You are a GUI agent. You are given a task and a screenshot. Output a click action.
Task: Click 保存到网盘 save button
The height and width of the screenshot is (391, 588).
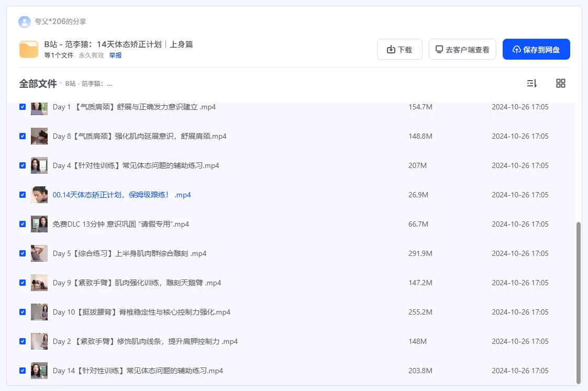536,49
